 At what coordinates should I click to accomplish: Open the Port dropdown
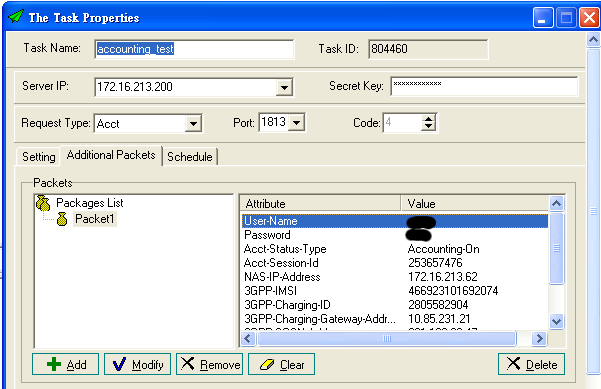pos(296,123)
